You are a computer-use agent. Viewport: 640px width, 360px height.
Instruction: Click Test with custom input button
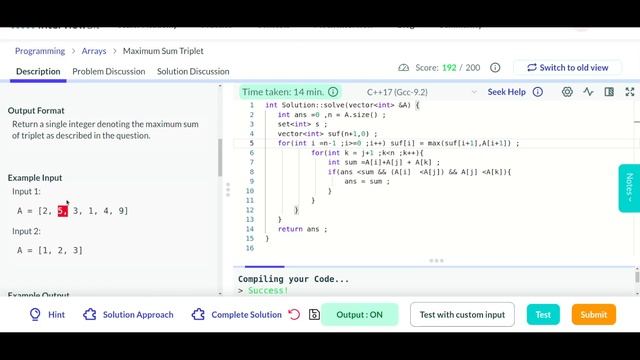(x=462, y=315)
